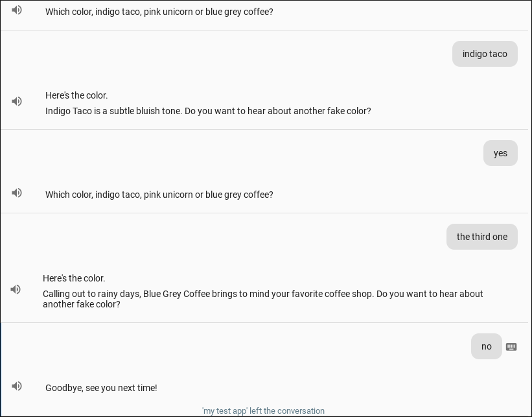Play audio for the Indigo Taco response
Viewport: 532px width, 417px height.
pos(17,102)
